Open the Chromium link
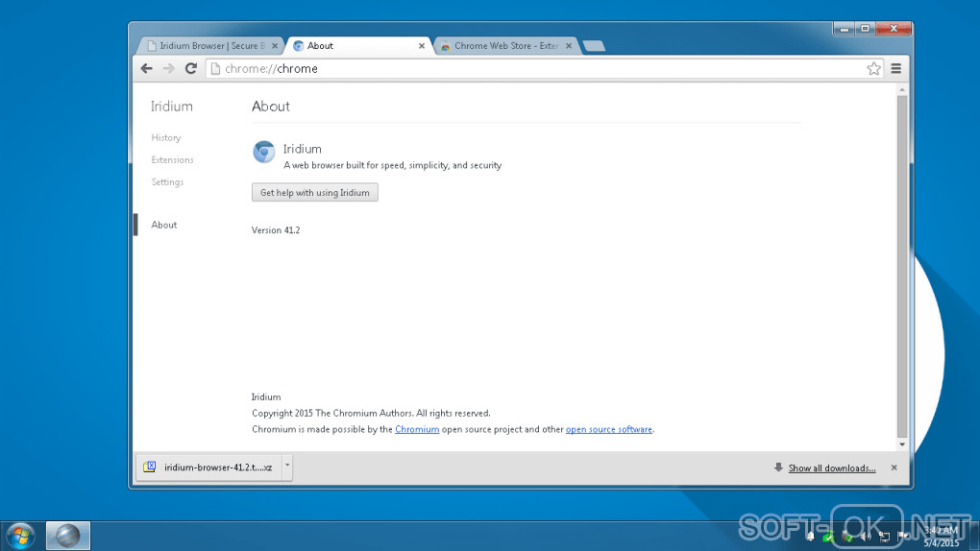The image size is (980, 551). tap(417, 429)
